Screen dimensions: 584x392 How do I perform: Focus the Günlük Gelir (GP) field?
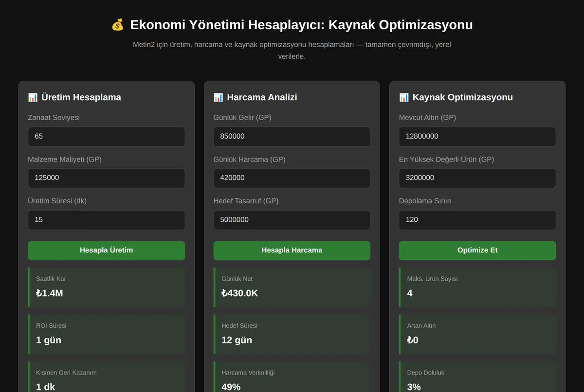pos(292,137)
